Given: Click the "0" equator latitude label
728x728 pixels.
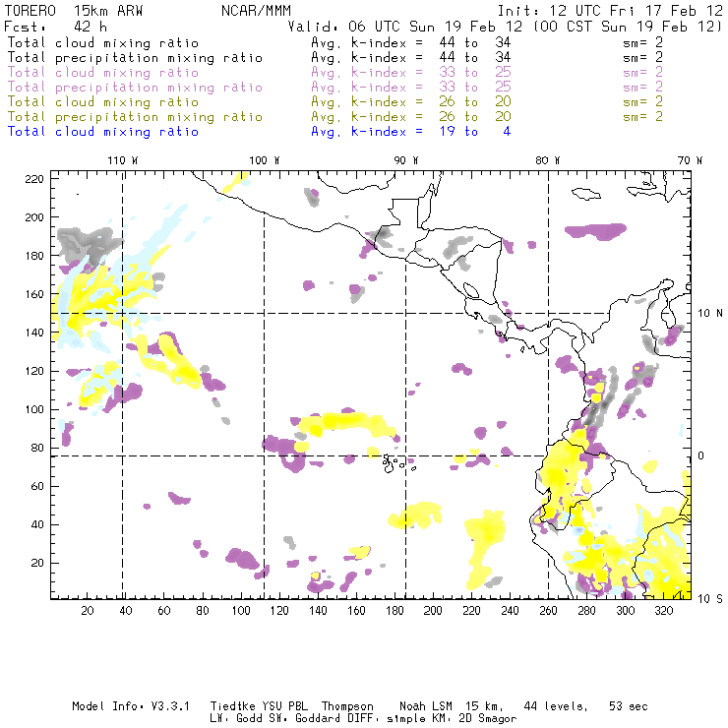Looking at the screenshot, I should pos(701,455).
